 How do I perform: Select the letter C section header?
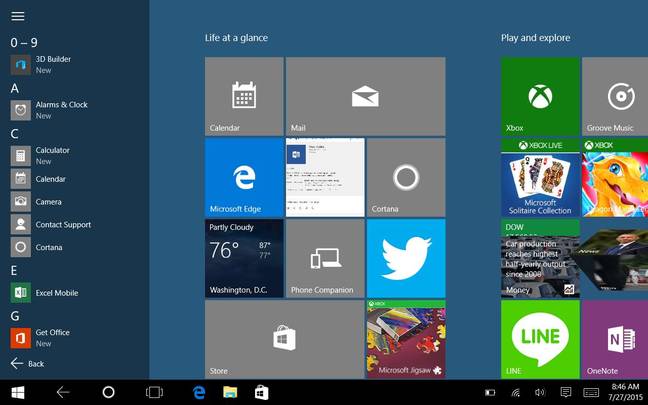point(14,133)
